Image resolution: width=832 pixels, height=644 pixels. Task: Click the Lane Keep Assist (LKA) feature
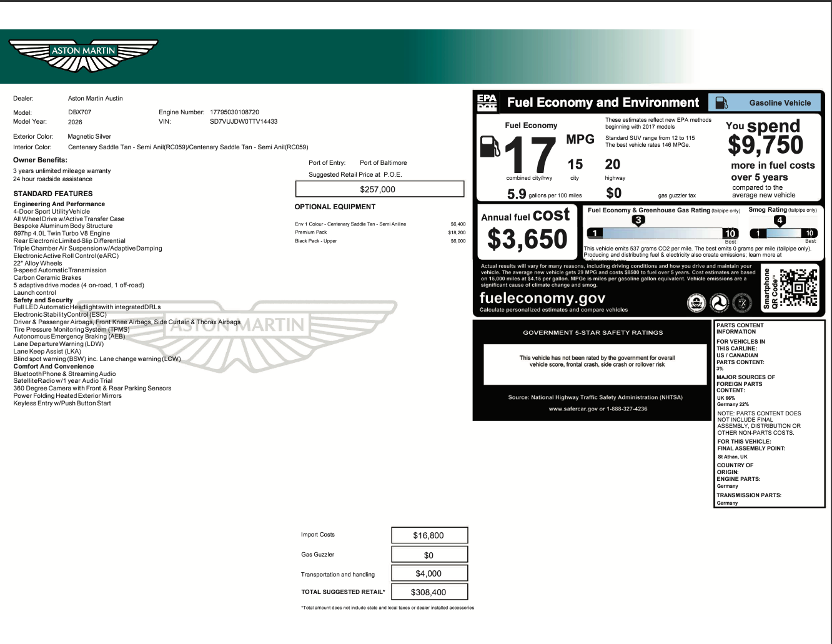[x=47, y=352]
